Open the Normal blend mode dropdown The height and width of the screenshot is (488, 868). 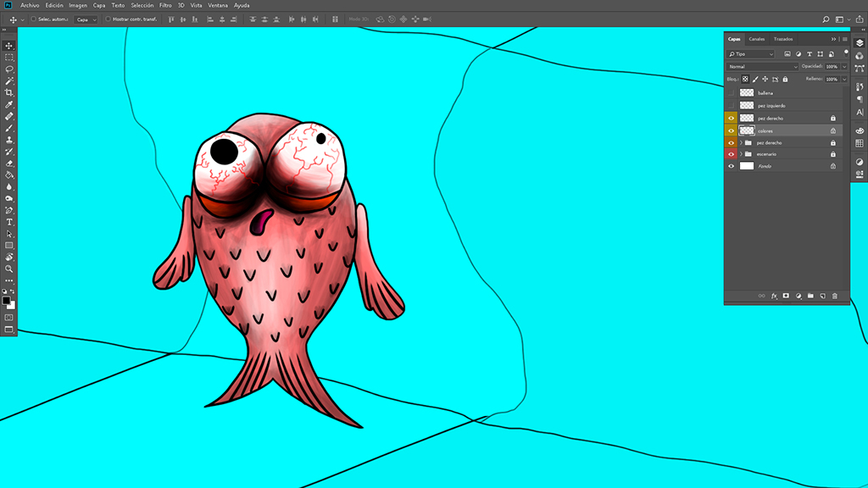point(762,66)
